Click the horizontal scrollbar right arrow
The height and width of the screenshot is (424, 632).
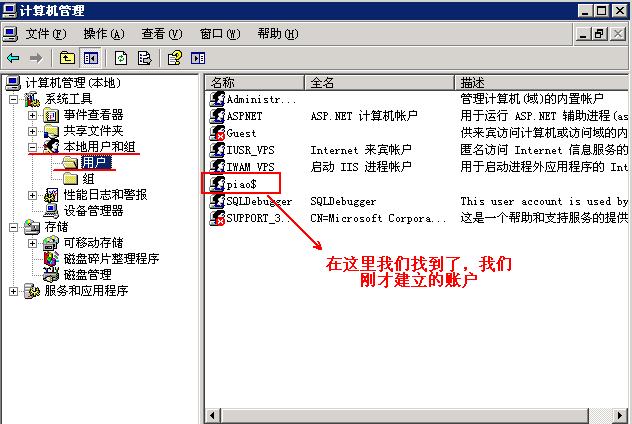click(620, 415)
